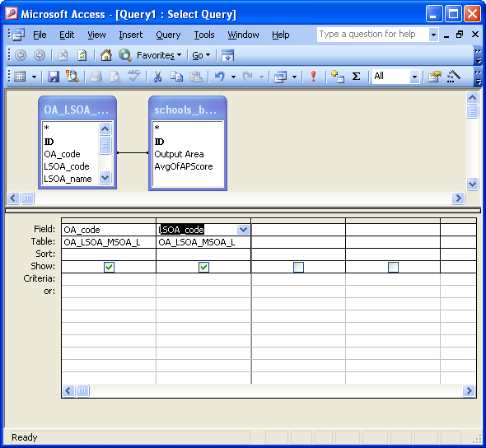Click scroll-down arrow in OA_LSOA field list
This screenshot has width=486, height=448.
(x=105, y=178)
